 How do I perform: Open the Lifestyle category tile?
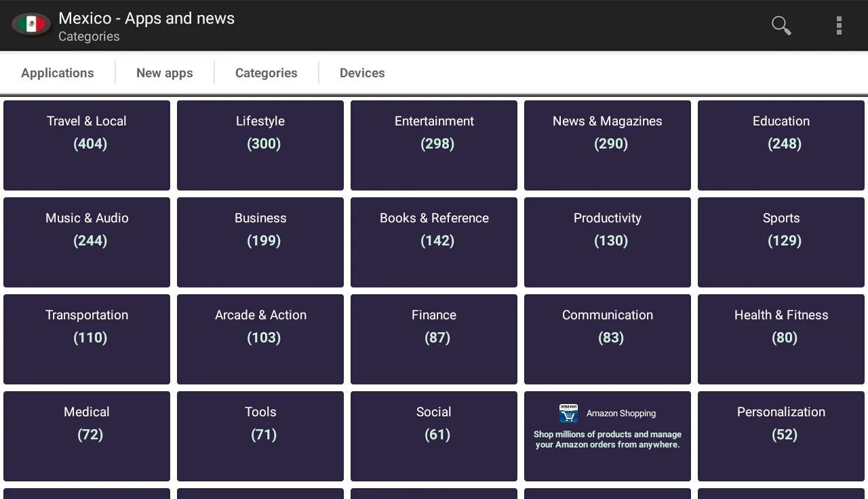(260, 145)
